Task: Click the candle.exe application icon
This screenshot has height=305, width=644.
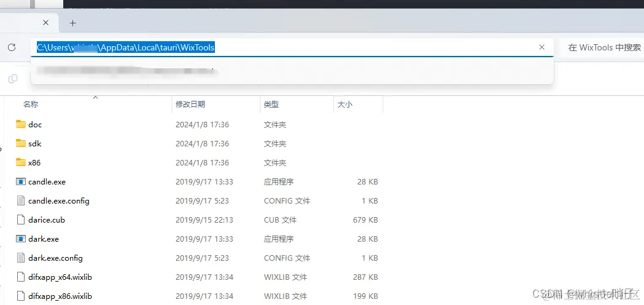Action: click(20, 181)
